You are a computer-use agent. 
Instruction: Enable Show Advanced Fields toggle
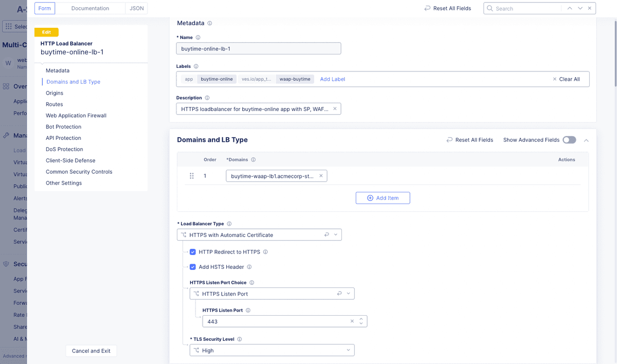pyautogui.click(x=569, y=139)
